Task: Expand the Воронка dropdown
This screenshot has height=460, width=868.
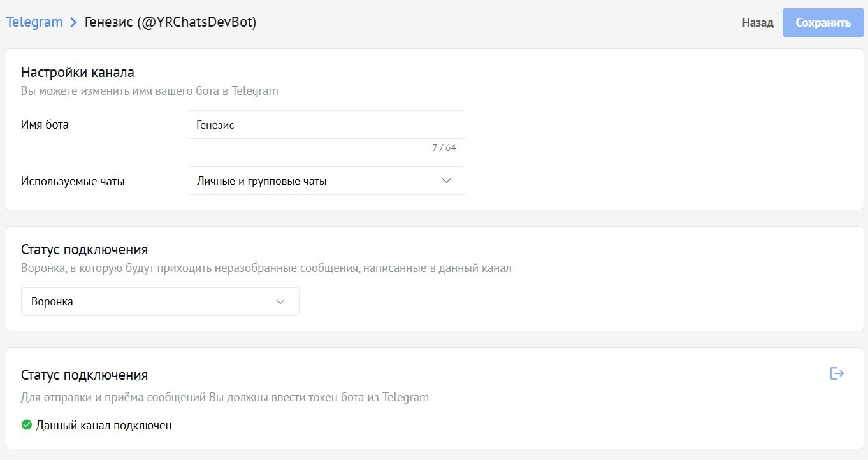Action: pos(160,301)
